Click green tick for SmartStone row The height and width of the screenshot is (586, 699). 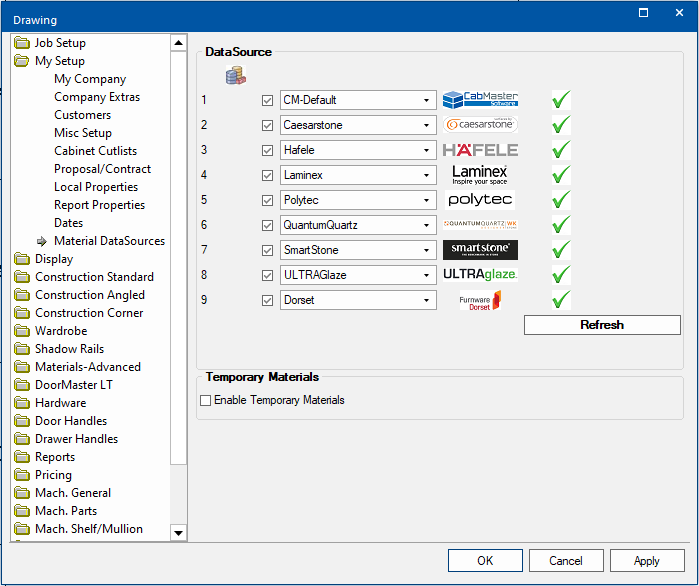click(x=561, y=250)
